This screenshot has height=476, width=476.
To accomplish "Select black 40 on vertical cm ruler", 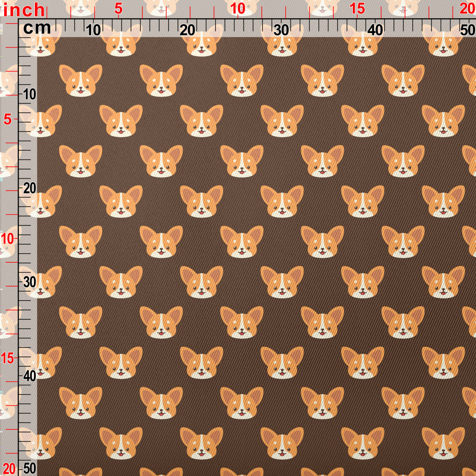I will coord(30,377).
